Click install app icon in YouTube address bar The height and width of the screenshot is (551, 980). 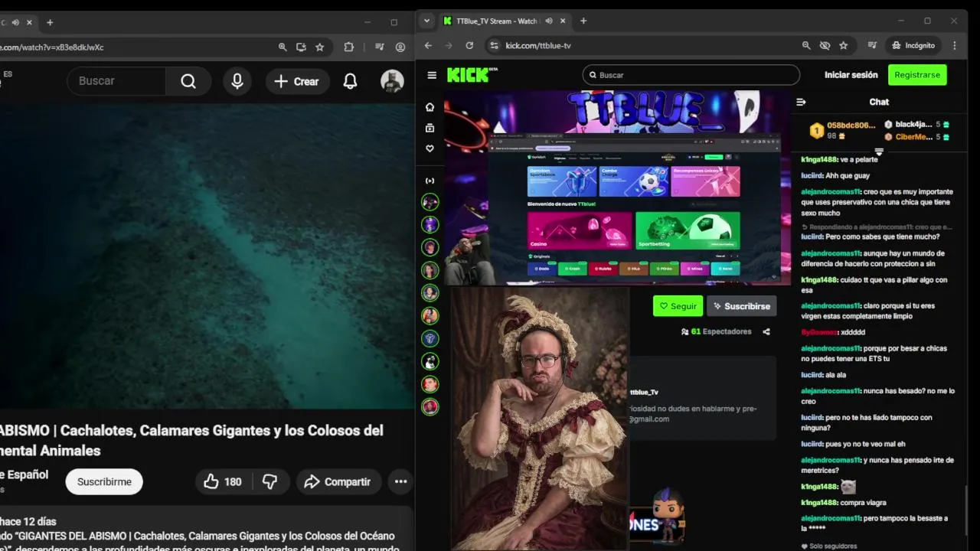coord(301,47)
